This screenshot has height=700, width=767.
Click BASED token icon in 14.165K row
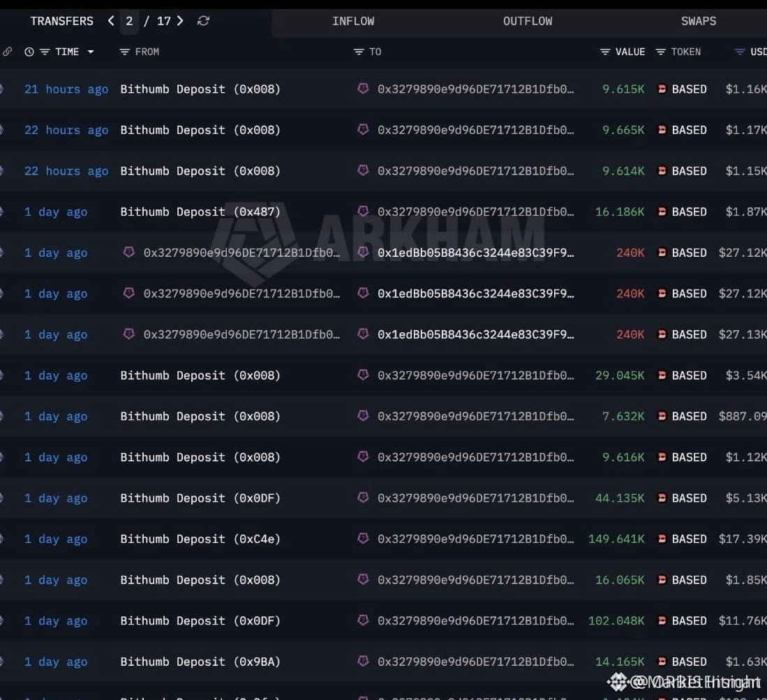click(662, 662)
